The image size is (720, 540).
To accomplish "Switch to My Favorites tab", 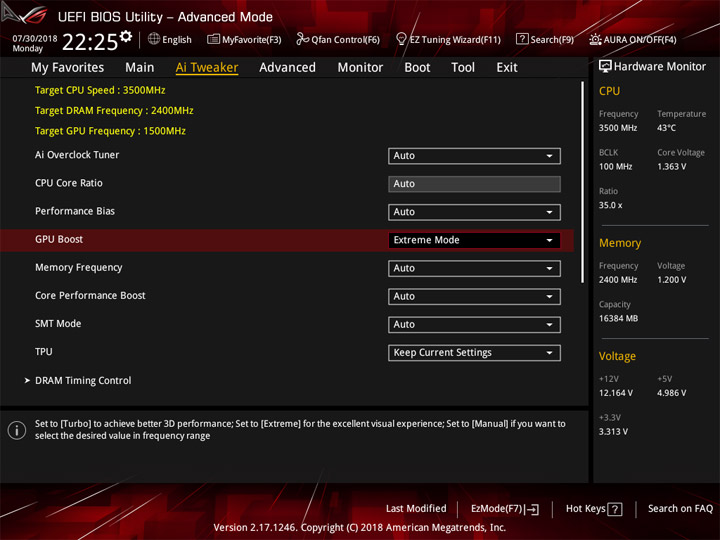I will tap(68, 68).
